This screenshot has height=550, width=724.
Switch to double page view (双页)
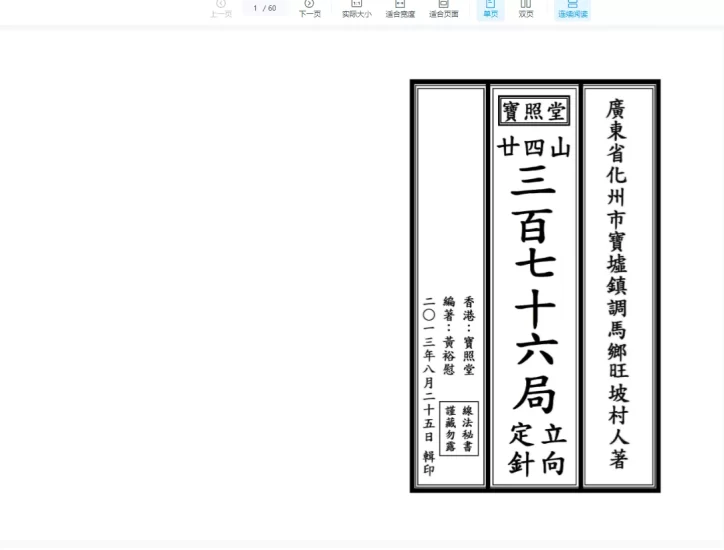525,8
